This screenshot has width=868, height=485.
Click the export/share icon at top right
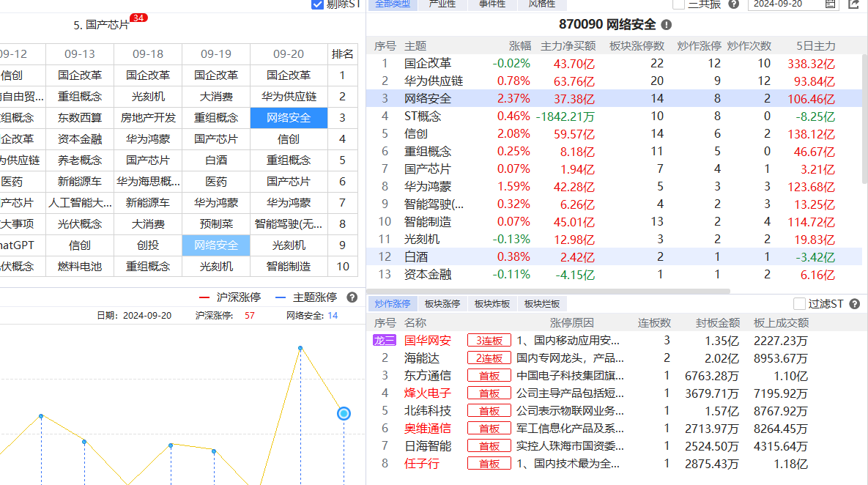click(x=853, y=4)
